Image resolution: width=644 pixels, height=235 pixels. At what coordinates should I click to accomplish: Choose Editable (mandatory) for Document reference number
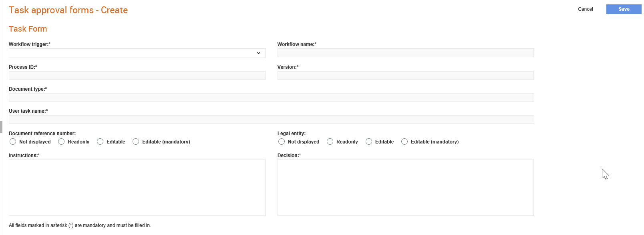pyautogui.click(x=136, y=141)
